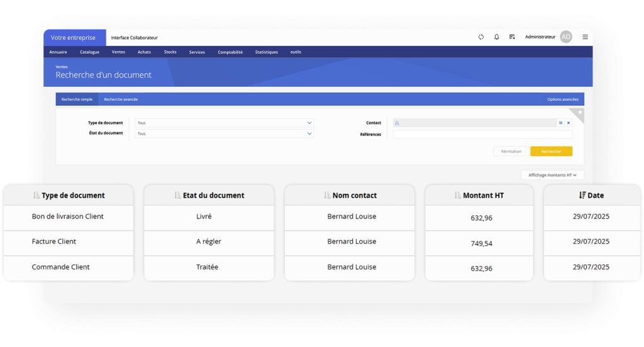
Task: Open the Affichage montants HT dropdown
Action: pos(552,175)
